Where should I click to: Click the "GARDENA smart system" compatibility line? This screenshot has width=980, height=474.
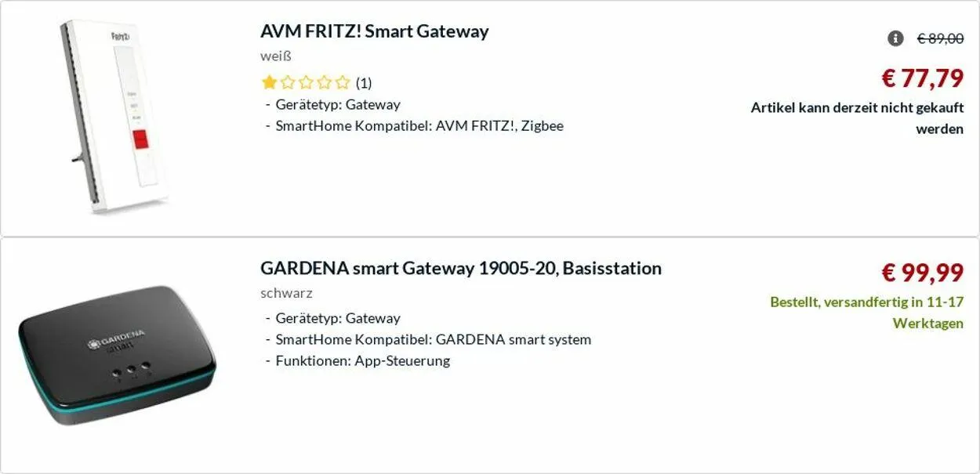click(x=433, y=339)
